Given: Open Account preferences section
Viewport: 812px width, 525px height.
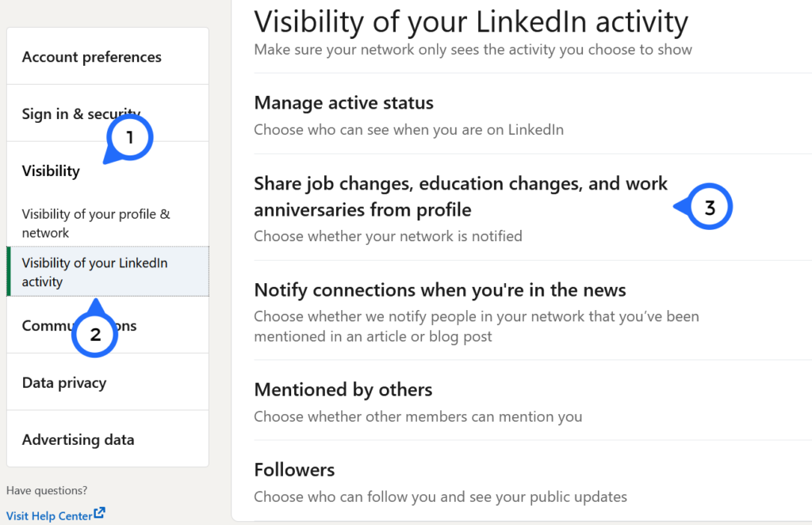Looking at the screenshot, I should pos(108,56).
